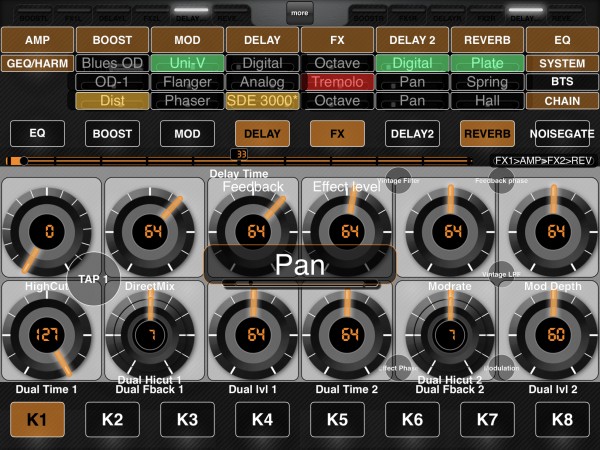Screen dimensions: 600x450
Task: Select Analog delay type
Action: pyautogui.click(x=262, y=82)
